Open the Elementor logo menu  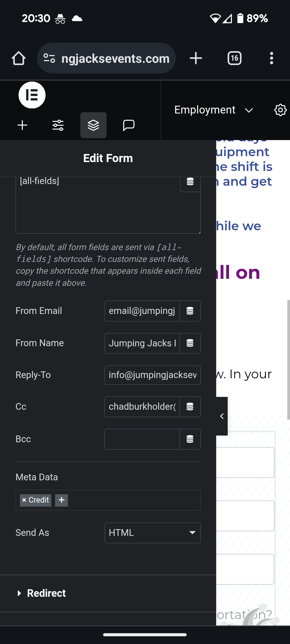(32, 95)
